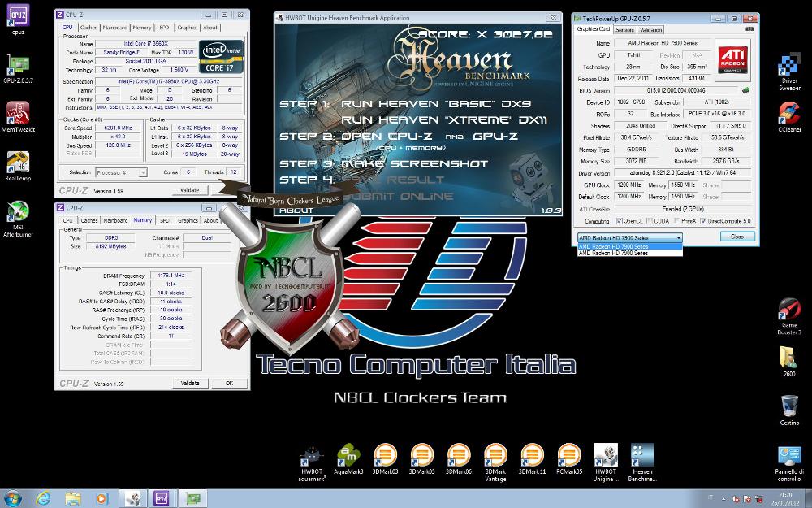Click RUN HEAVEN "BASIC" DX9 option
Image resolution: width=812 pixels, height=508 pixels.
(x=436, y=104)
